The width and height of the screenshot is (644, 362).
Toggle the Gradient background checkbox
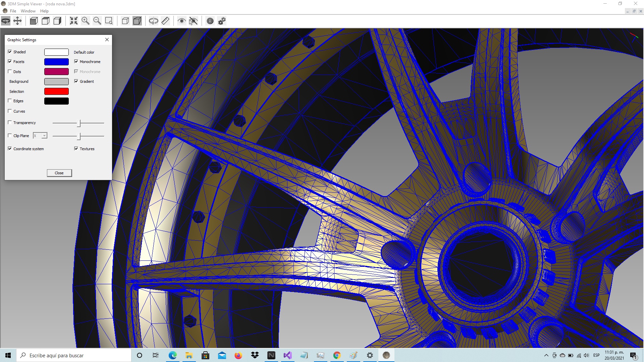[x=76, y=81]
